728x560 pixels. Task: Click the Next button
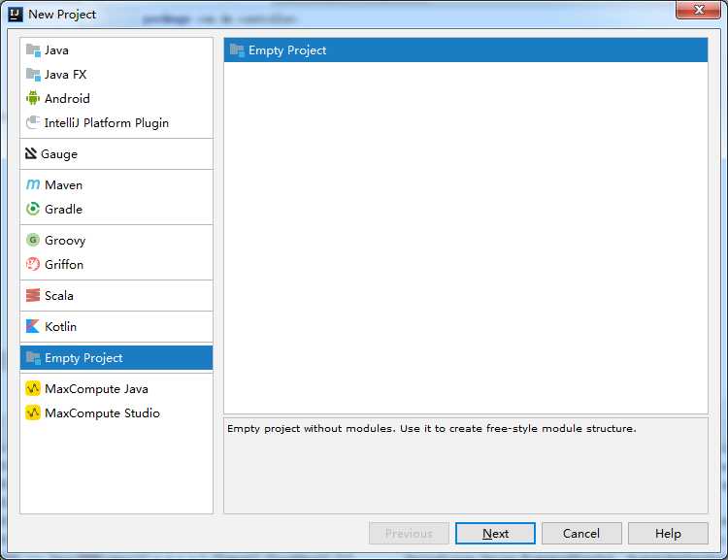[x=495, y=534]
